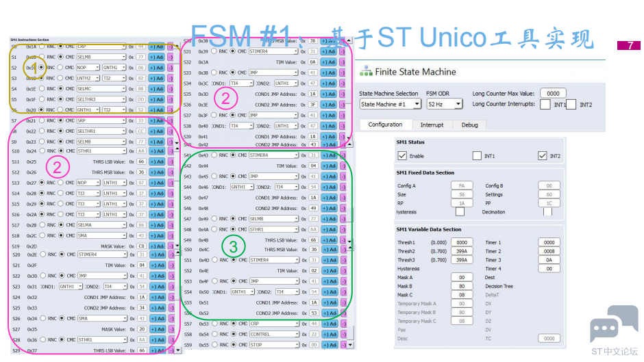Click the COND2 JMP Address field on row S36
644x362 pixels.
tap(313, 105)
